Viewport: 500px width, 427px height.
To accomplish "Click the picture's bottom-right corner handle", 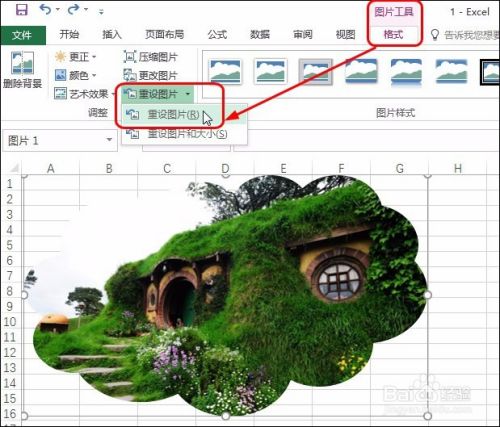I will point(428,416).
